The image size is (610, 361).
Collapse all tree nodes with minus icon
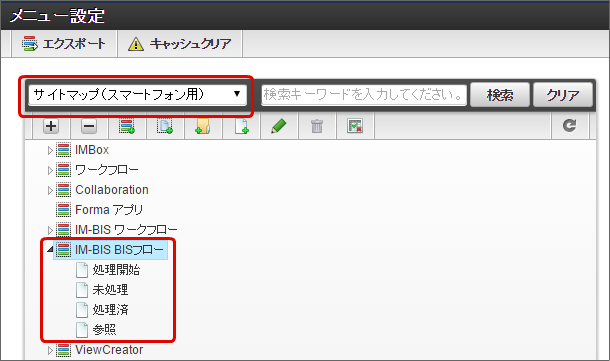pyautogui.click(x=89, y=126)
